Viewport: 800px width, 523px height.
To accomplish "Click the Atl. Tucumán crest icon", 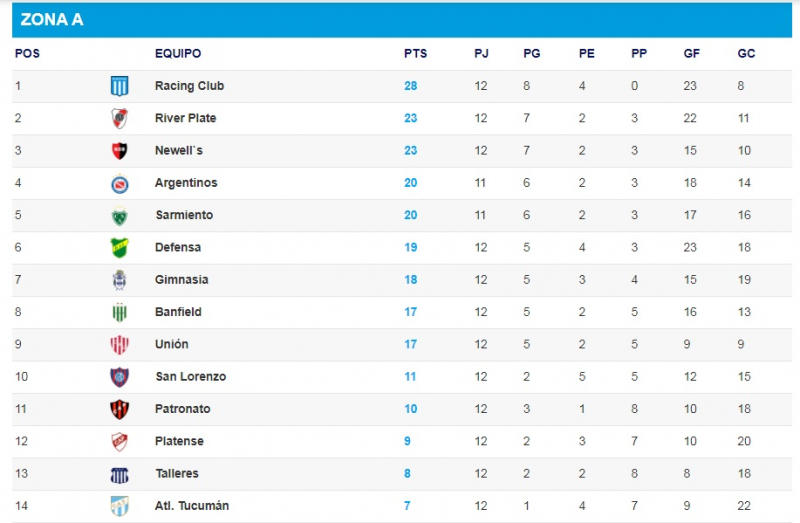I will [x=119, y=506].
